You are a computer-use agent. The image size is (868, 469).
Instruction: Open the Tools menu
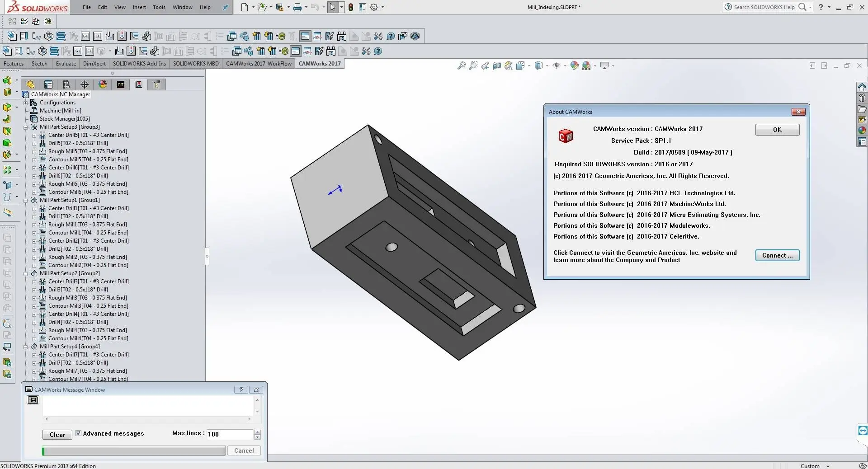[159, 7]
